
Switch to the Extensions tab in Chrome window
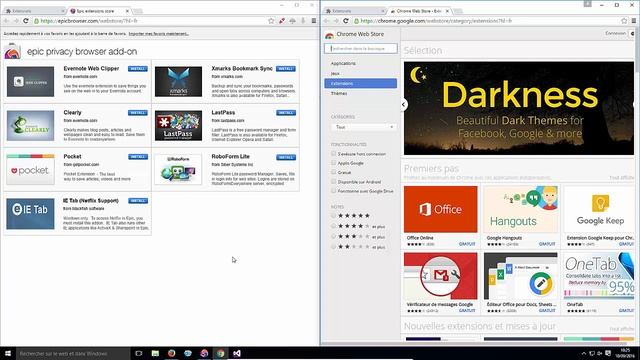[x=354, y=11]
